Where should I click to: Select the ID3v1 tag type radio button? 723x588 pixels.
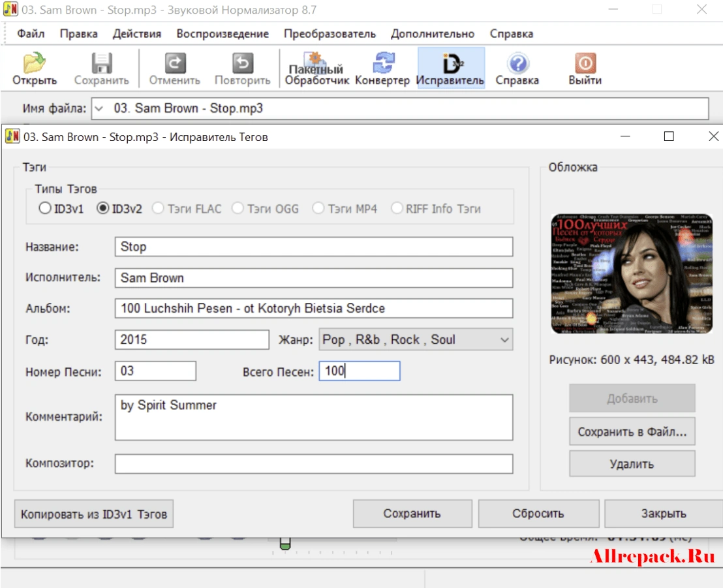[45, 208]
